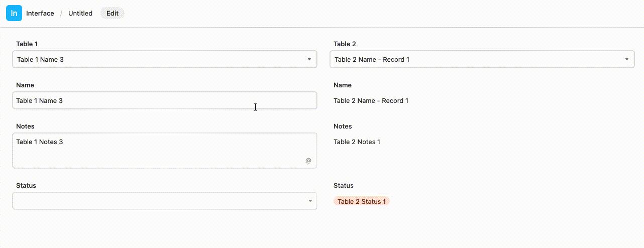
Task: Click the Notes label above Table 1 Notes 3
Action: 25,126
